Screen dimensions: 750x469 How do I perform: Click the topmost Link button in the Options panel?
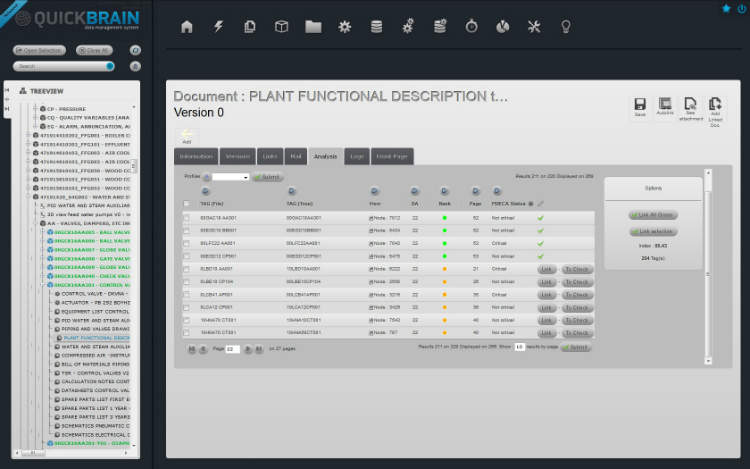653,215
